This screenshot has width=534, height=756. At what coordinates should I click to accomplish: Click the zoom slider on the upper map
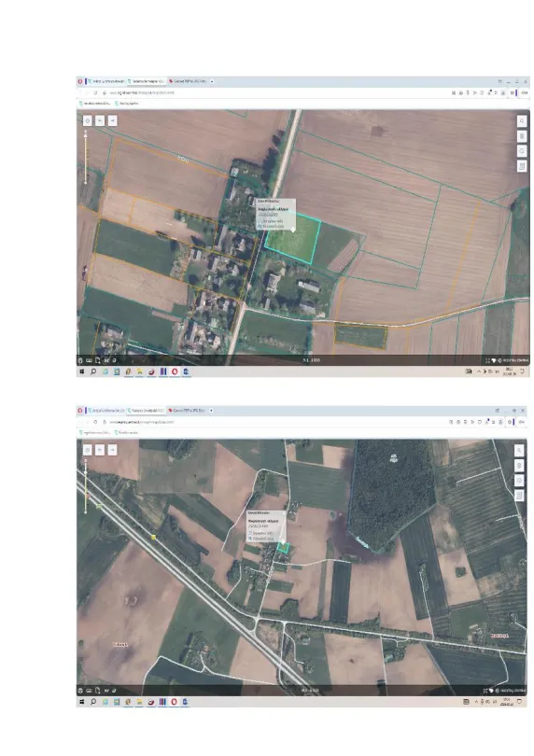(86, 157)
